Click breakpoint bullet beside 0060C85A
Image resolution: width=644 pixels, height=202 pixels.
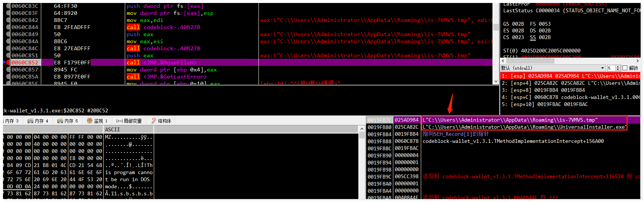(8, 77)
